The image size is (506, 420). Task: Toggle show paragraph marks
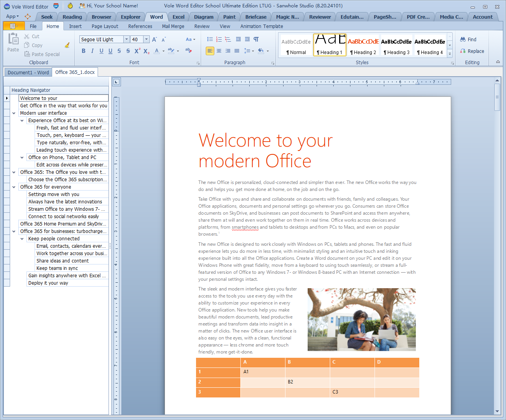pos(256,39)
